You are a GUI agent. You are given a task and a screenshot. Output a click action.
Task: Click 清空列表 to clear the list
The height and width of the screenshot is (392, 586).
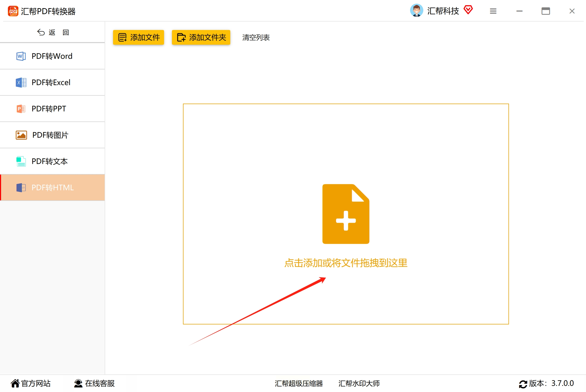coord(256,38)
